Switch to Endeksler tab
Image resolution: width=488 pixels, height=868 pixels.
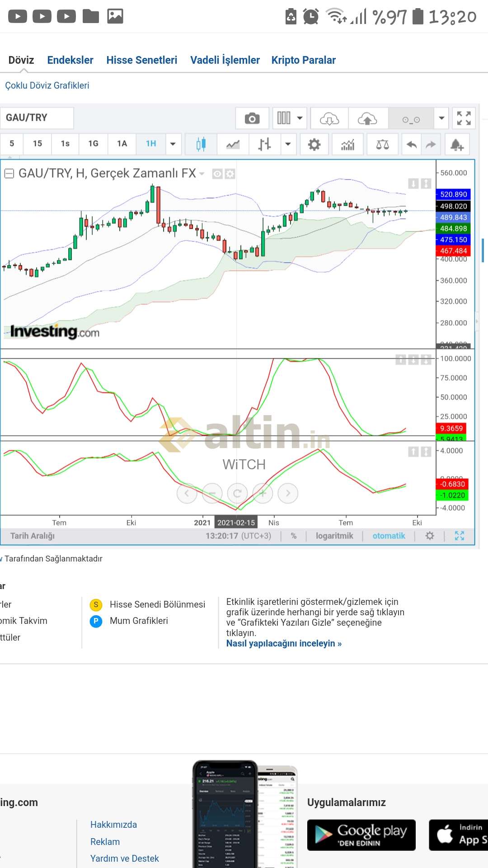point(70,60)
